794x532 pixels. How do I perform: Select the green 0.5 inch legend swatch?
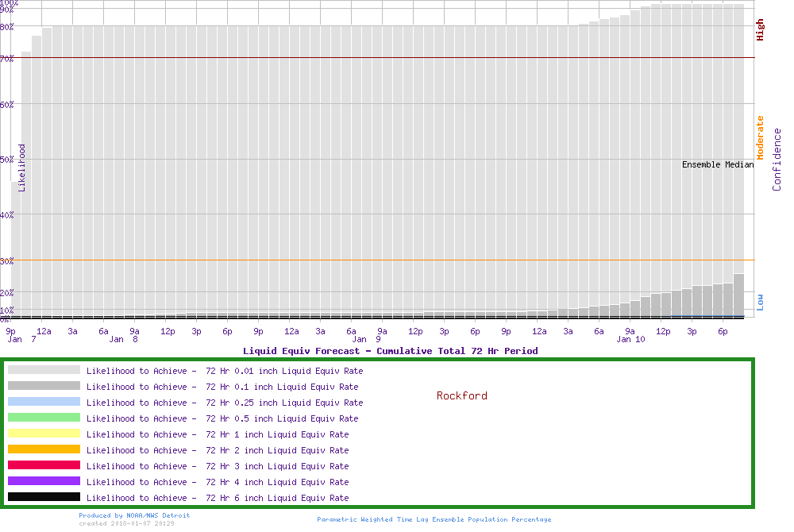pos(44,418)
